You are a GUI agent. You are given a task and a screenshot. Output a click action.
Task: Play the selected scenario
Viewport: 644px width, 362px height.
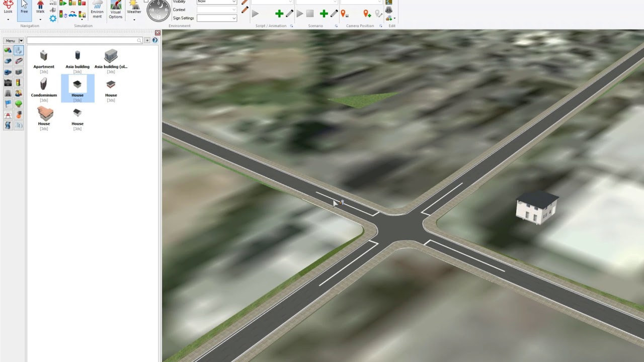(299, 14)
